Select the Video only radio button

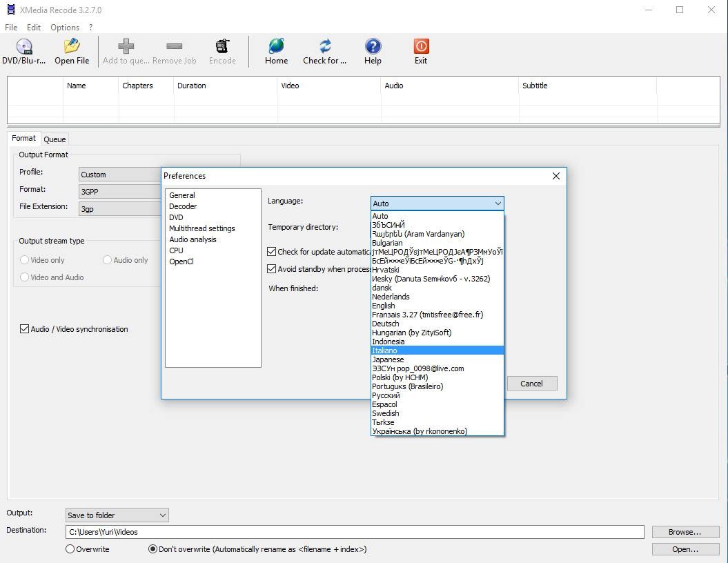(x=25, y=260)
